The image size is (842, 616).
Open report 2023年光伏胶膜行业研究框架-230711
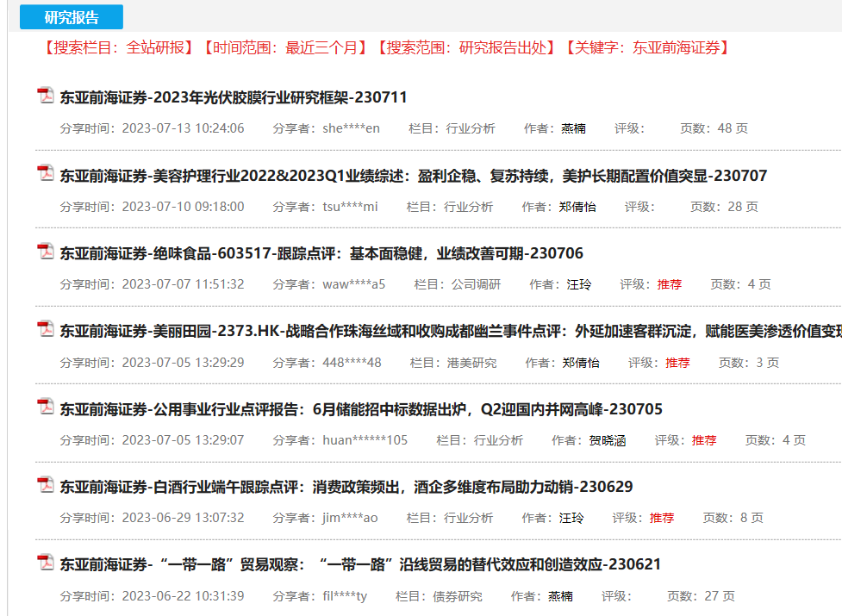(233, 97)
